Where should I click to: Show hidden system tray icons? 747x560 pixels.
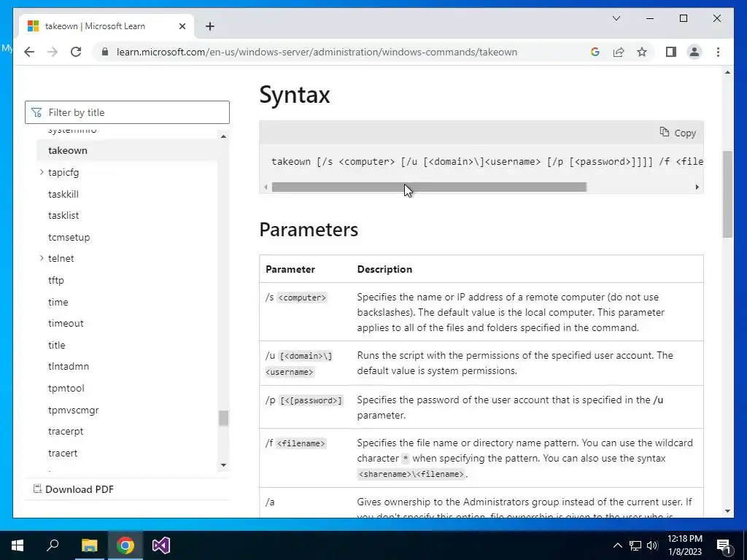coord(617,545)
